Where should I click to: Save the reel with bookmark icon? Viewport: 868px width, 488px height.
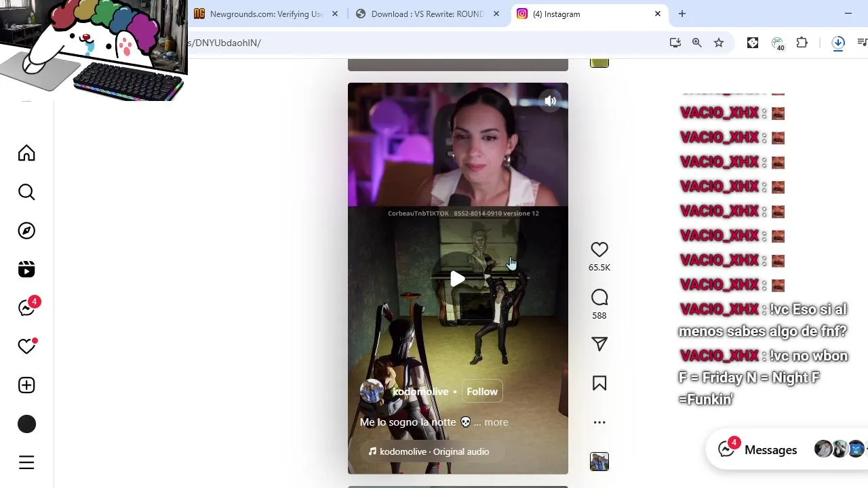pos(599,384)
